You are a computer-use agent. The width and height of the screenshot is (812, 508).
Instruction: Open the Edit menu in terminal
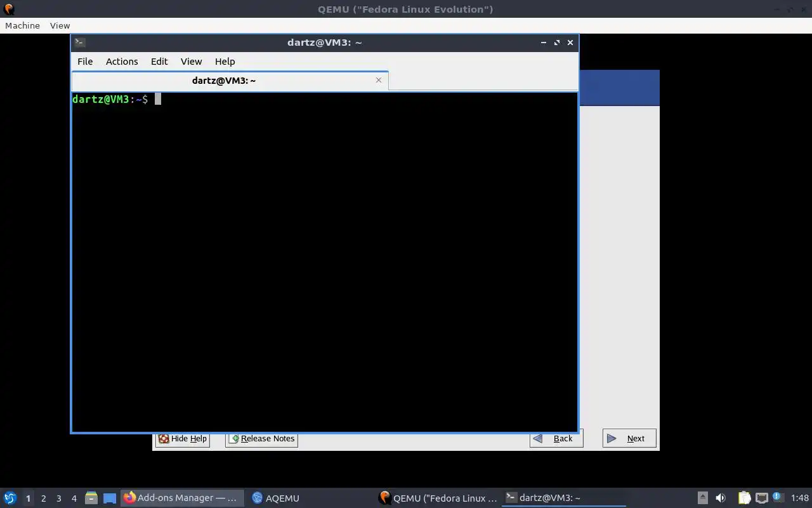(x=159, y=62)
